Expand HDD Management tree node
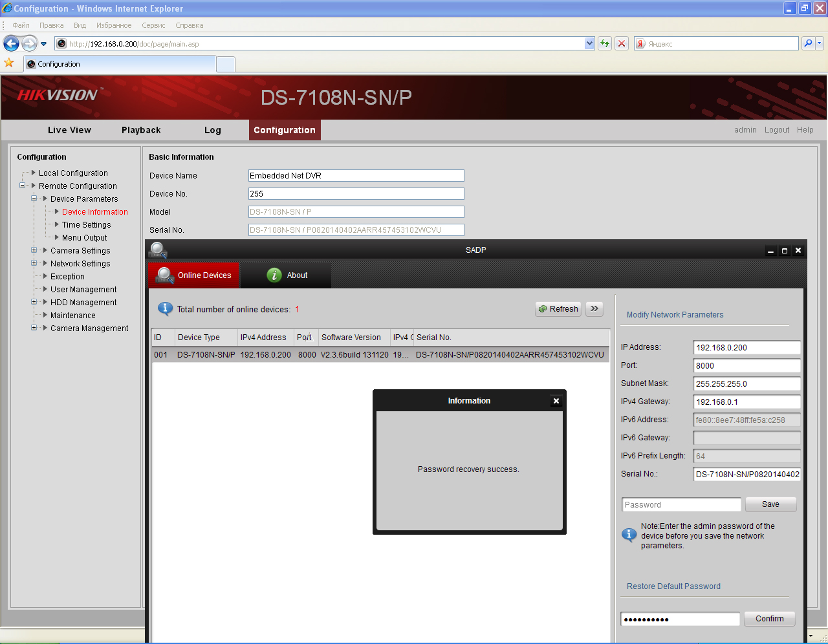This screenshot has height=644, width=828. click(34, 302)
